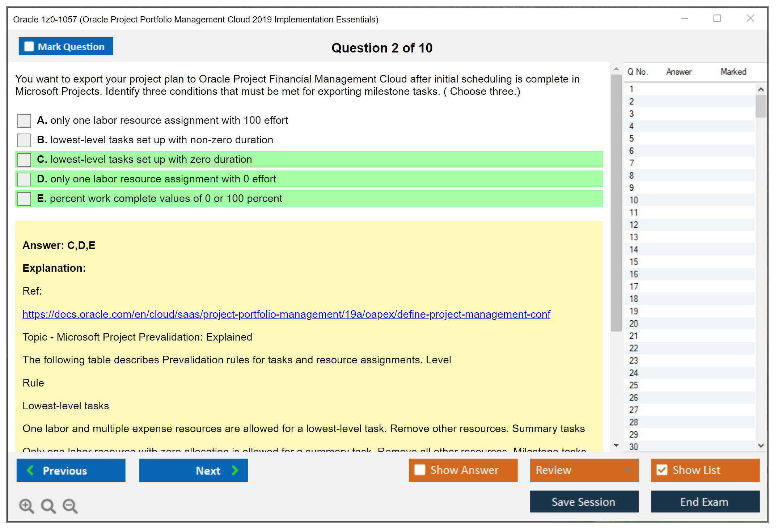778x532 pixels.
Task: Check highlighted answer option C
Action: (24, 159)
